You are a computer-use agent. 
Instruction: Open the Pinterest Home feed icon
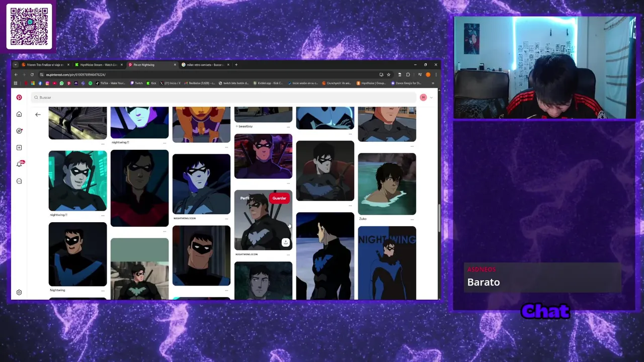[x=19, y=114]
